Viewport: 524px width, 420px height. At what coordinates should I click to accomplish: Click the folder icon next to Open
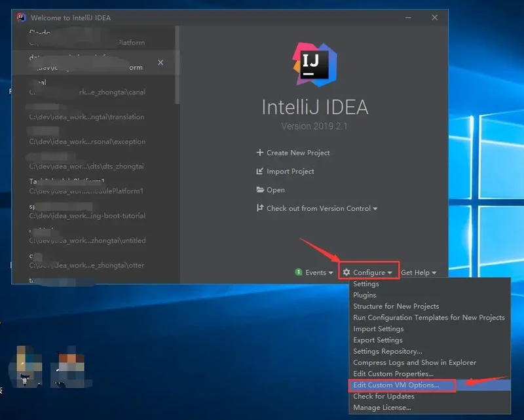coord(260,190)
